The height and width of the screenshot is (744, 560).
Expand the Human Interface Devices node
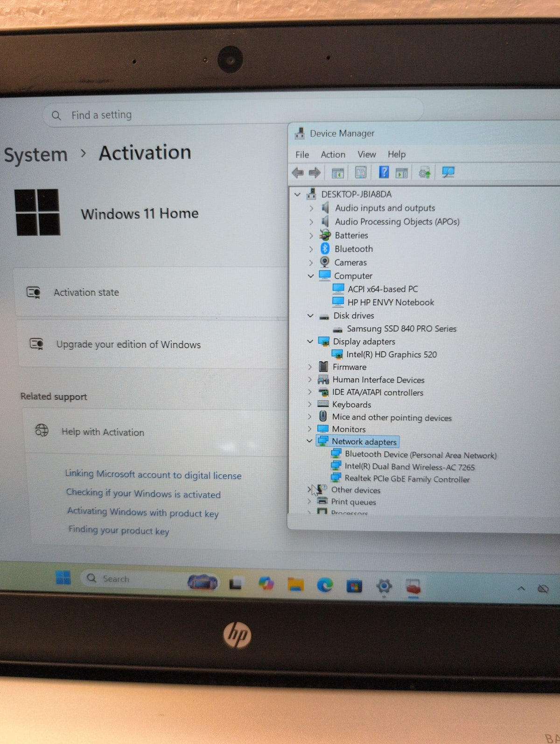[309, 380]
